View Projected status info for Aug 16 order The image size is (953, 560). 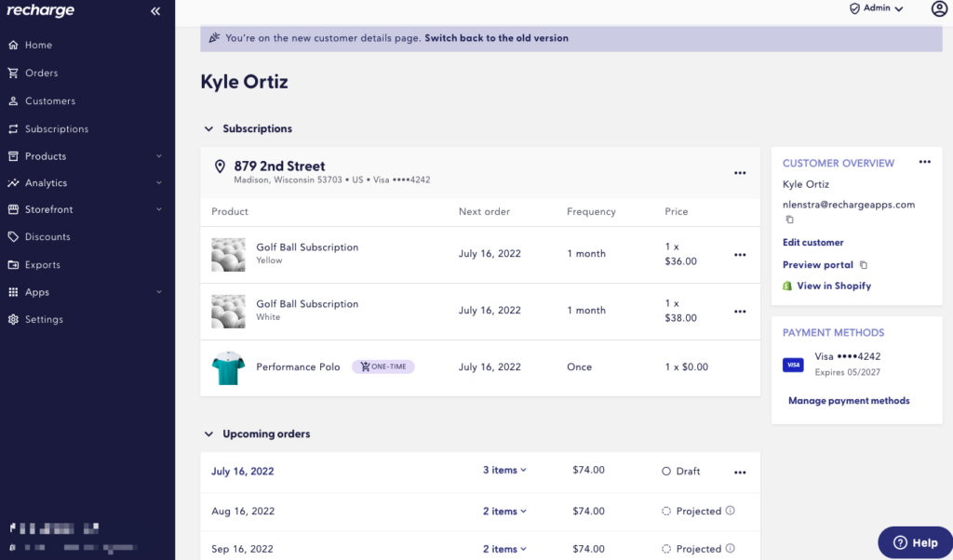[732, 511]
